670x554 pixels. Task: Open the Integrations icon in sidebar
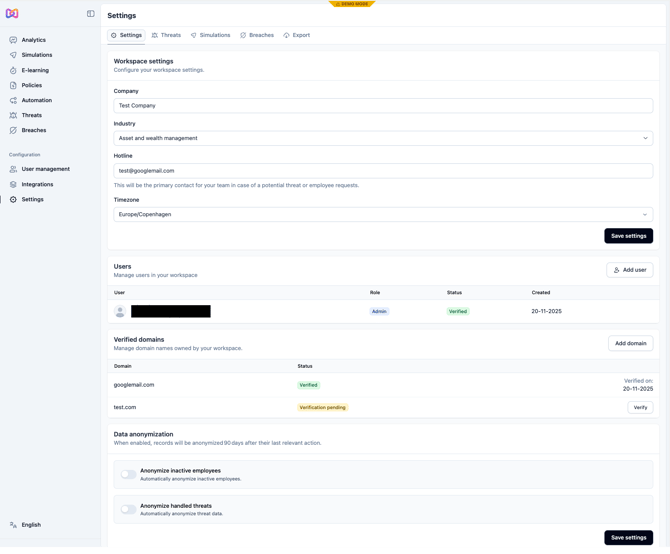[13, 184]
